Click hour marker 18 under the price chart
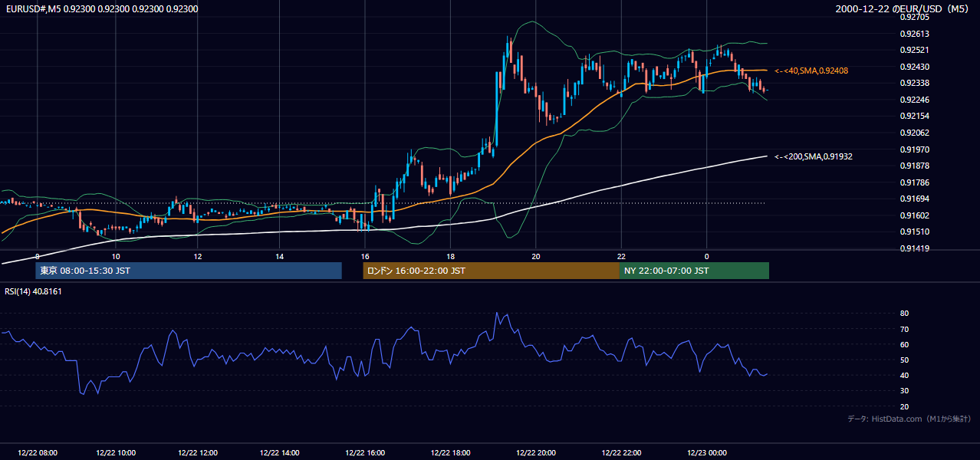980x460 pixels. [x=450, y=256]
